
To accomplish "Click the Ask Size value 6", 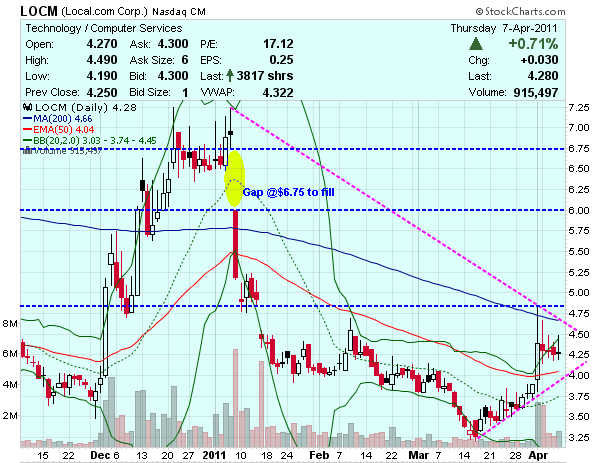I will click(x=185, y=60).
